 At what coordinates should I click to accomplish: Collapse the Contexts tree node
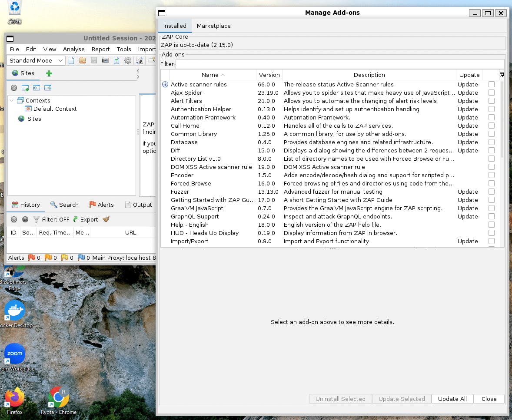pos(12,100)
